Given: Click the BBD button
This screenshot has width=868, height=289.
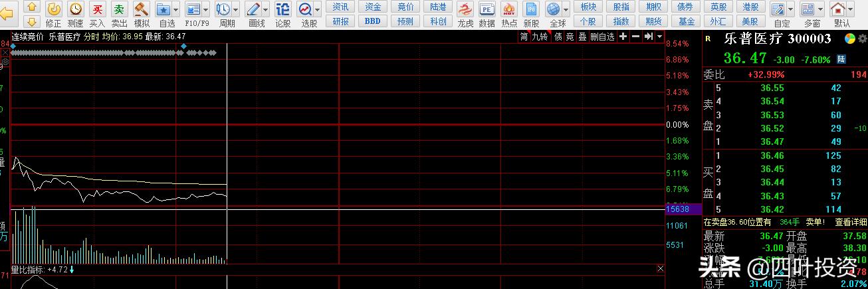Looking at the screenshot, I should point(374,21).
